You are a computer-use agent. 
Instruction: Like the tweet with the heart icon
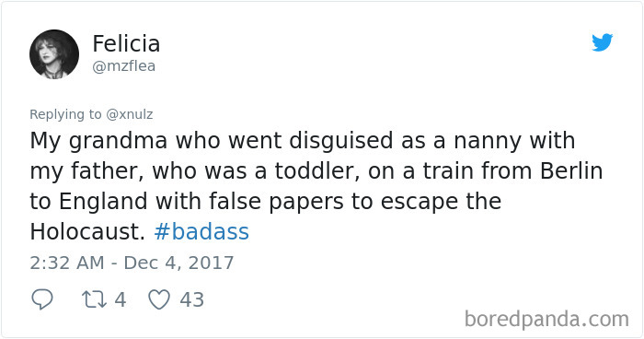pyautogui.click(x=159, y=299)
